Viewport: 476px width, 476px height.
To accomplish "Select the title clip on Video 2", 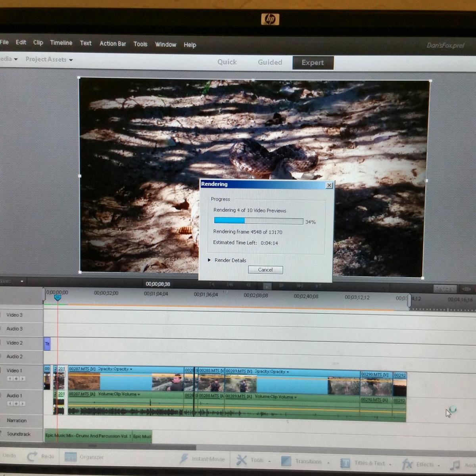I will click(x=47, y=344).
